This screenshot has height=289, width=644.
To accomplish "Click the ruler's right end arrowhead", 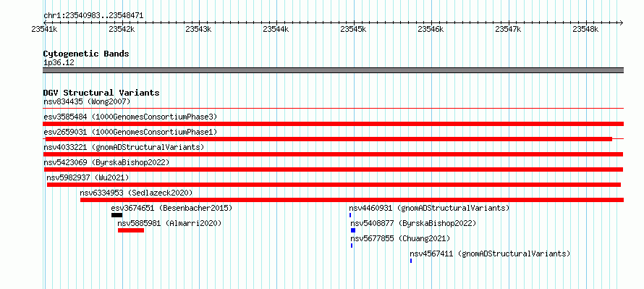I will click(621, 22).
